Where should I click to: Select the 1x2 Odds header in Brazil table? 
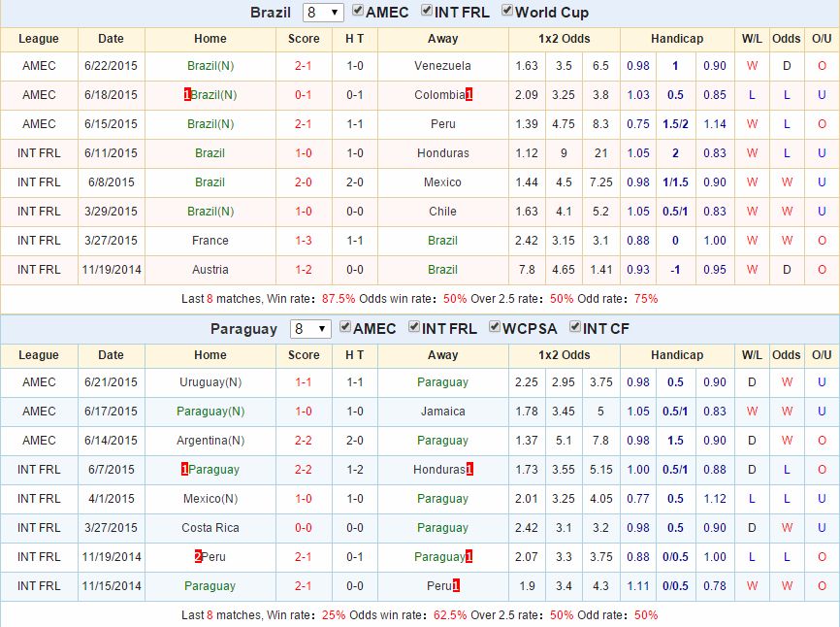565,39
